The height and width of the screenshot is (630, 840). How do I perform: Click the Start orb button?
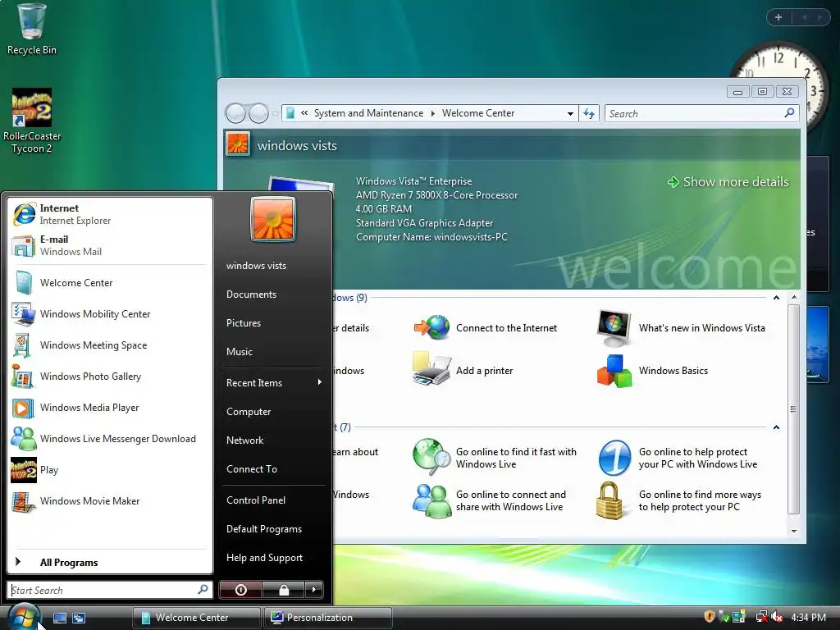(24, 617)
